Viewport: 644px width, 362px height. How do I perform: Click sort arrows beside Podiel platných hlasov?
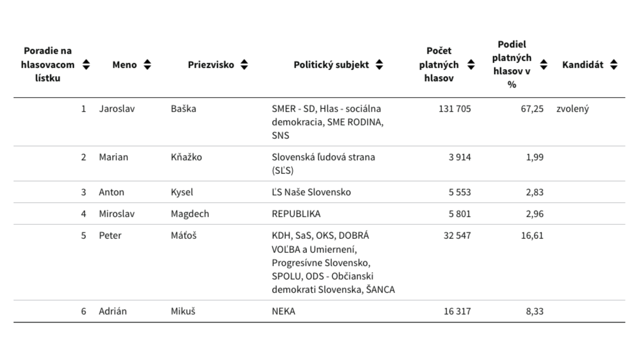tap(544, 64)
